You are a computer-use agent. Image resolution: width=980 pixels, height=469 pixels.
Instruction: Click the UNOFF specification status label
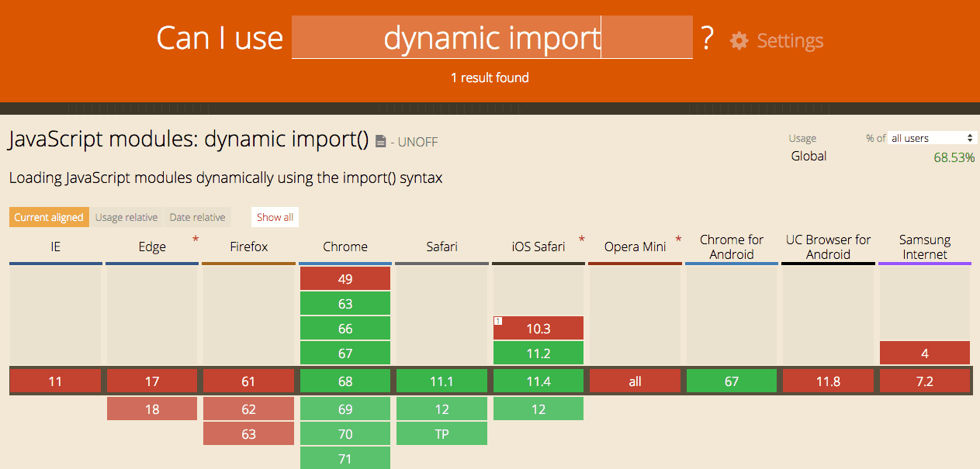[417, 142]
